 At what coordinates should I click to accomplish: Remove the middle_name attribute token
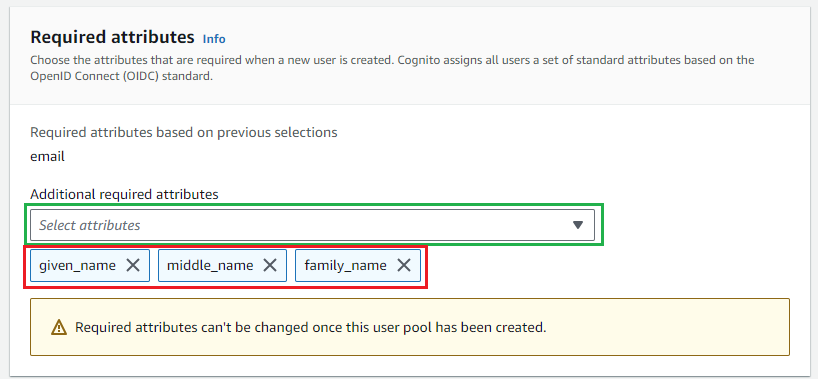tap(269, 266)
